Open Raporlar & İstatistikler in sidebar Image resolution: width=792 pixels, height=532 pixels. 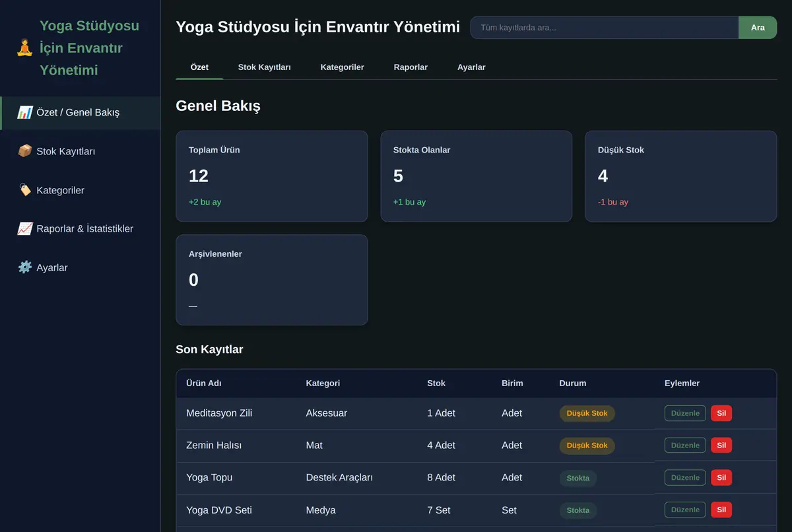(80, 228)
